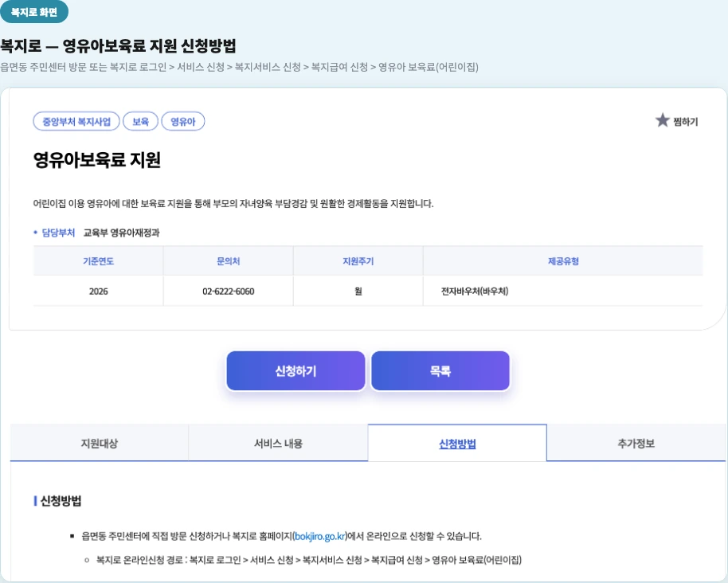
Task: Click the 담당부처 label
Action: click(x=58, y=233)
